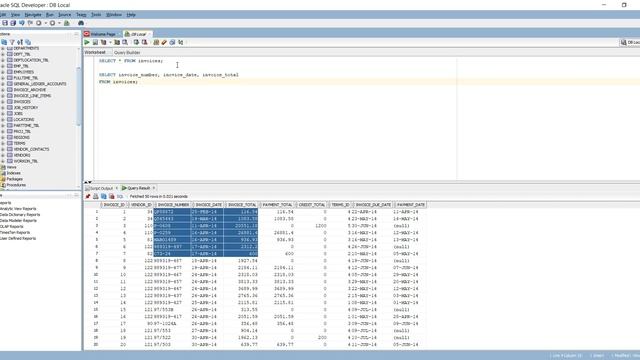Click in the SQL editor on FROM invoices line
This screenshot has height=360, width=640.
point(118,82)
